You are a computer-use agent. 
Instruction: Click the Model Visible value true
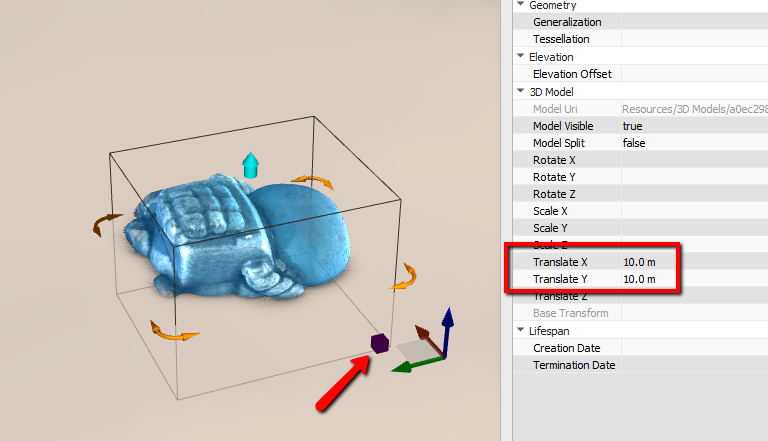632,126
